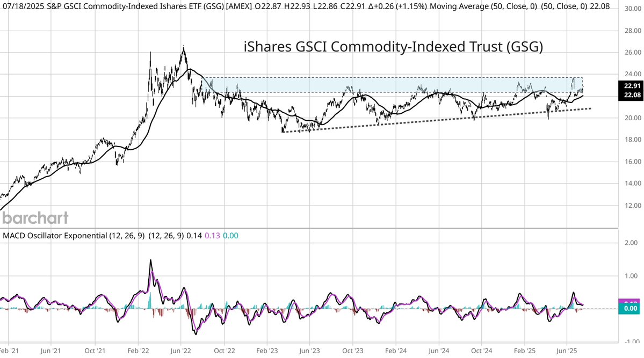Viewport: 644px width, 358px height.
Task: Click the 26.00 price axis label
Action: tap(633, 53)
